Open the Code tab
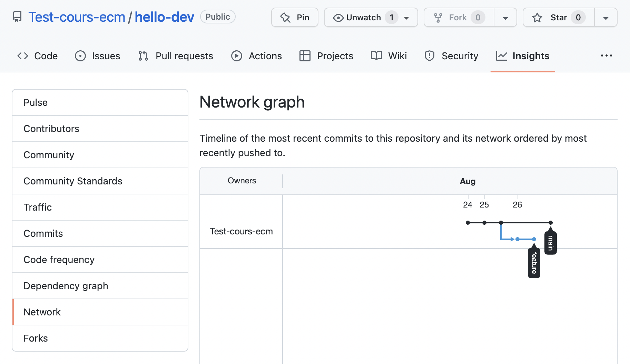630x364 pixels. click(x=38, y=56)
